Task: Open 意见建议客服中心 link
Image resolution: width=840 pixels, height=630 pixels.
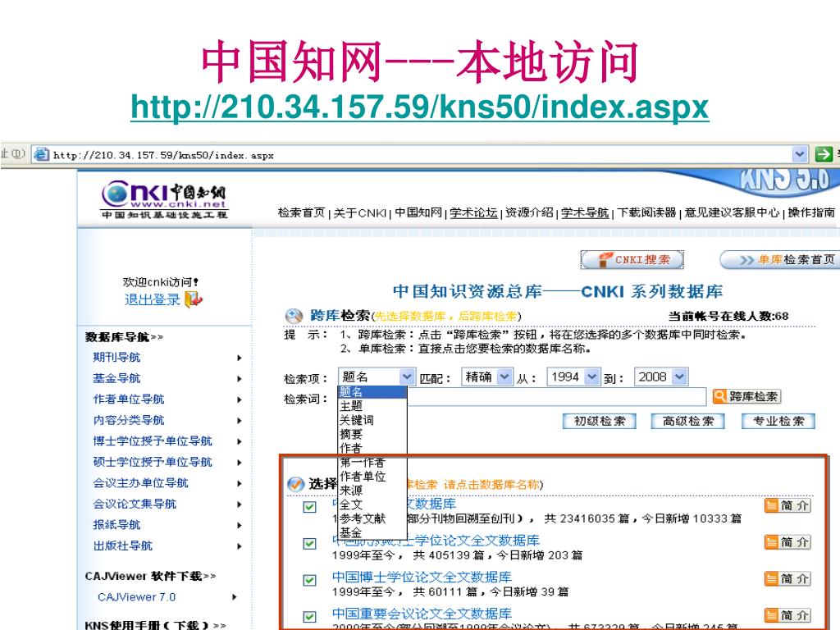Action: 732,212
